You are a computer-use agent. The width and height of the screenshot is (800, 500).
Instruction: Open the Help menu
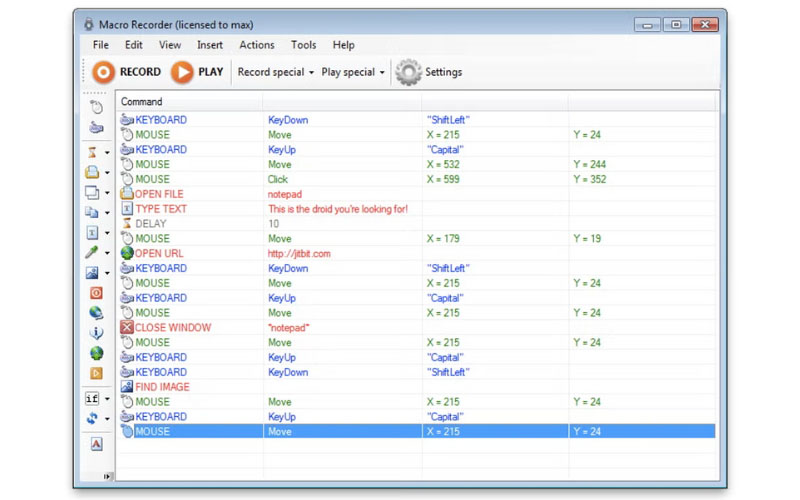pos(343,45)
